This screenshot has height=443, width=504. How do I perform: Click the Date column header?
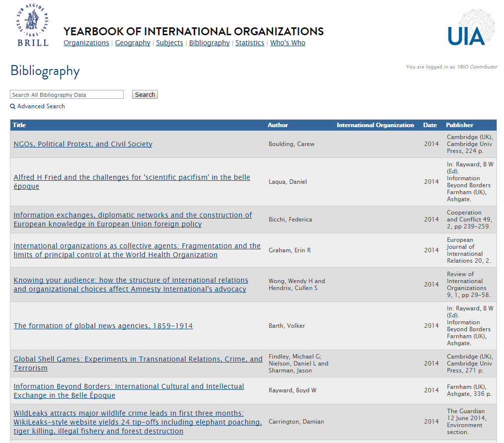(430, 125)
